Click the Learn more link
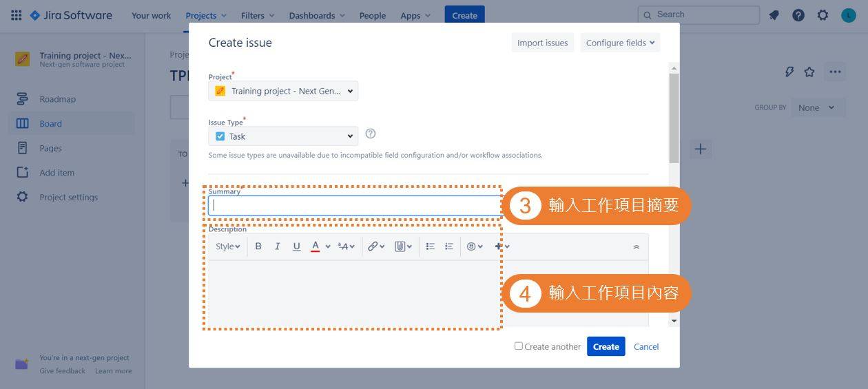868x389 pixels. pyautogui.click(x=114, y=370)
